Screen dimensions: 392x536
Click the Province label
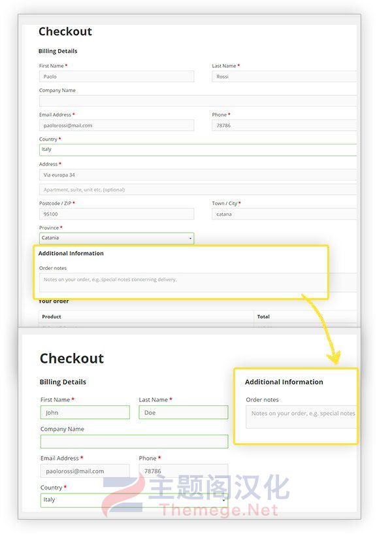click(x=49, y=227)
